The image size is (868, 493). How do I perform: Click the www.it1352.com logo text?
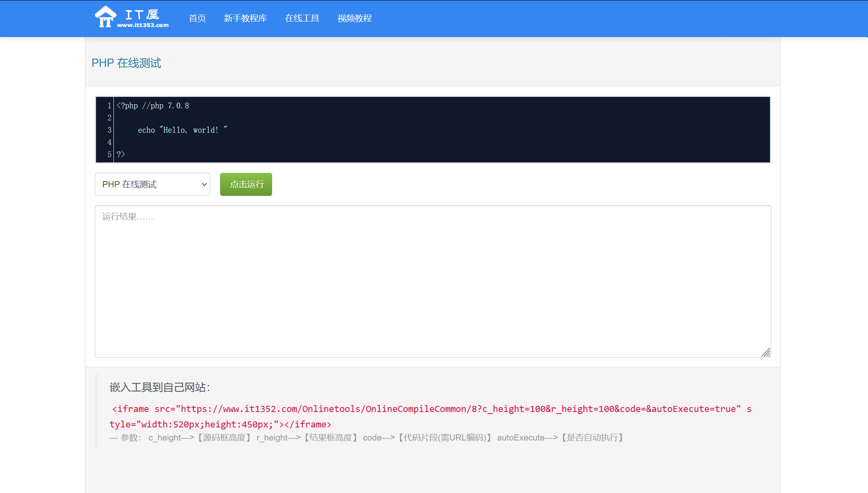pyautogui.click(x=143, y=25)
